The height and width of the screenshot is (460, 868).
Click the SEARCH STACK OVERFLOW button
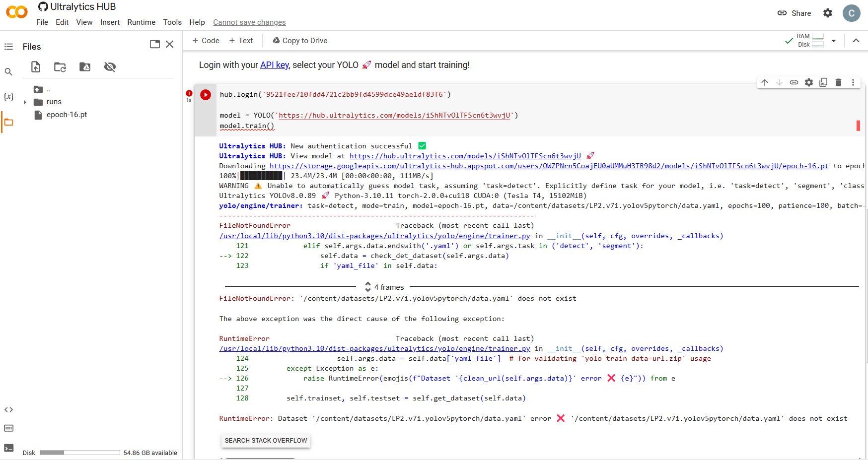pos(265,441)
